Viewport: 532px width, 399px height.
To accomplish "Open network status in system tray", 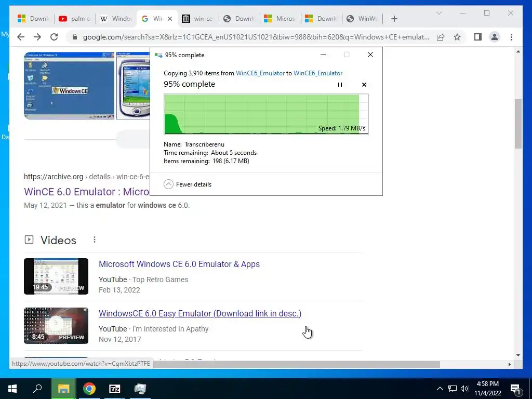I will (453, 389).
